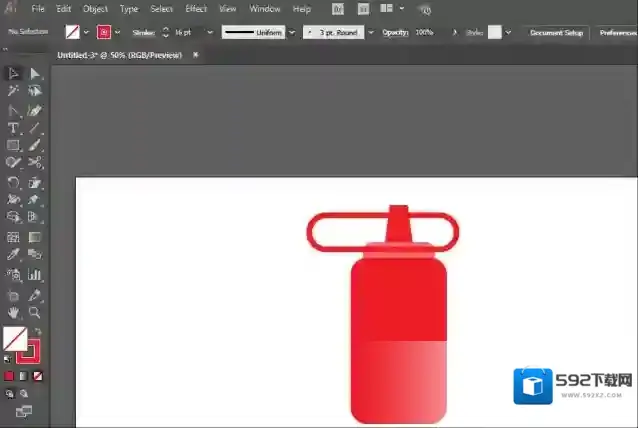Click the Document Setup button
Screen dimensions: 638x428
tap(555, 32)
